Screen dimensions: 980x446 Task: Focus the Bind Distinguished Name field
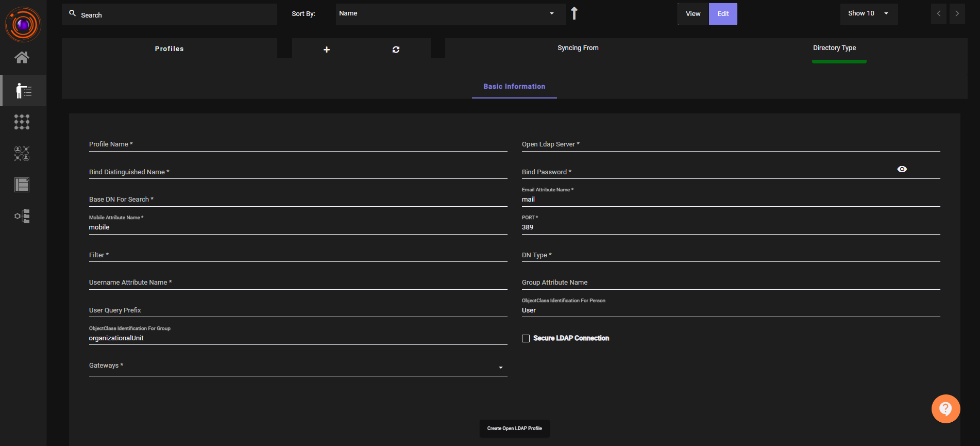point(298,172)
